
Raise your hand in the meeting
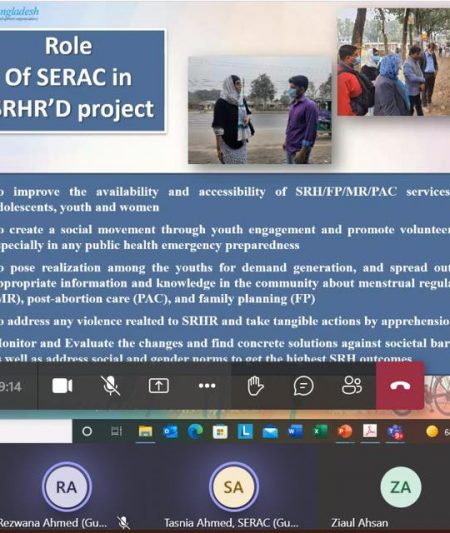[x=255, y=386]
